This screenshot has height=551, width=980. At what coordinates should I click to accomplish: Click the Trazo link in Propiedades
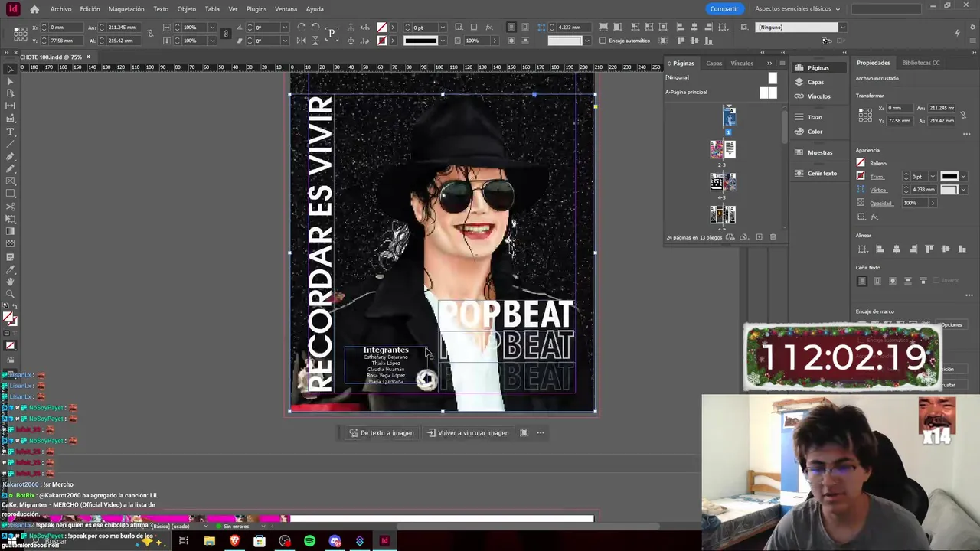pos(877,177)
